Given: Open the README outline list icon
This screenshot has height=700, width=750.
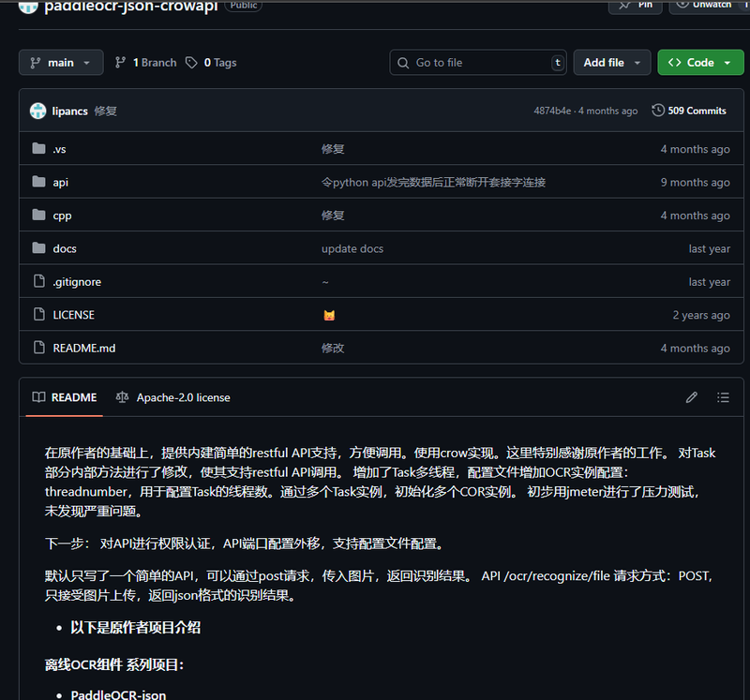Looking at the screenshot, I should click(x=723, y=397).
